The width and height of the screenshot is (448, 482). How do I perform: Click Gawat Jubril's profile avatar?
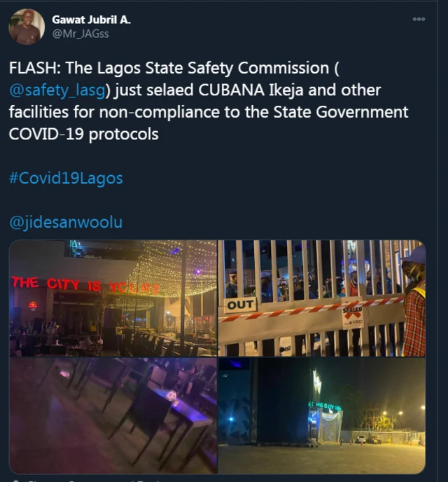26,27
